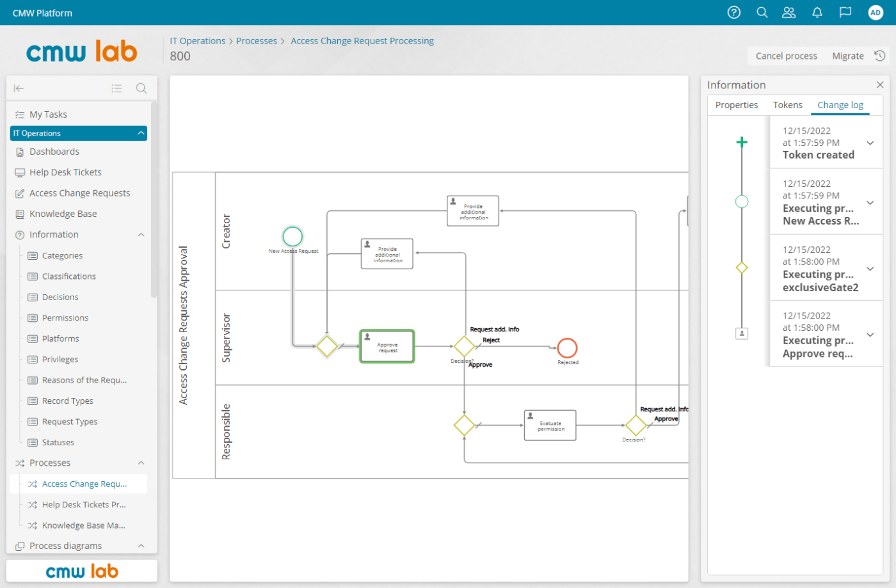Open the AD user avatar
Screen dimensions: 896x588
(x=876, y=12)
